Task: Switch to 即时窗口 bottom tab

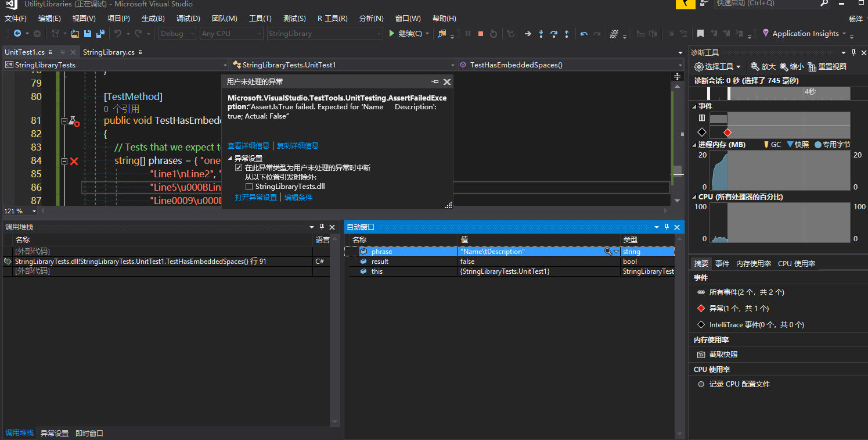Action: [89, 433]
